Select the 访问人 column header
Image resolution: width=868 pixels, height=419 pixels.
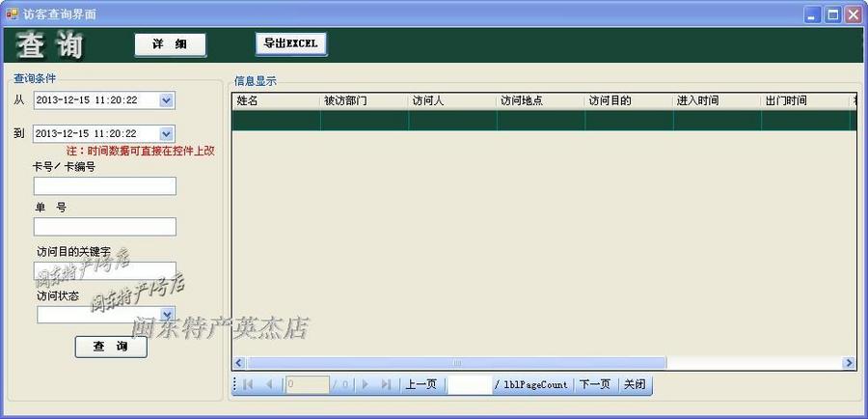coord(452,100)
